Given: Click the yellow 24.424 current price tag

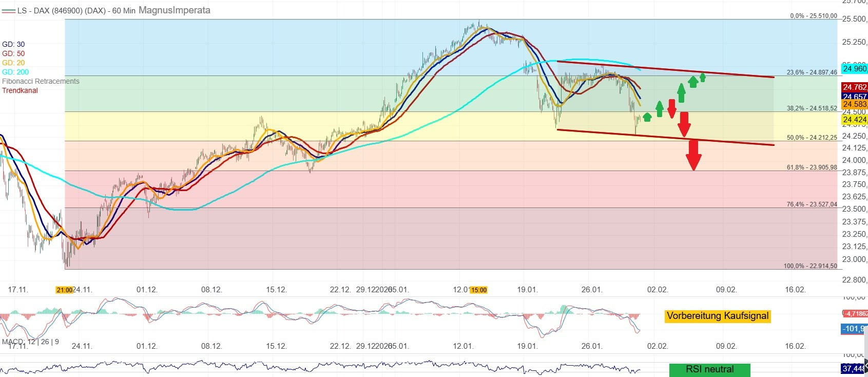Looking at the screenshot, I should pyautogui.click(x=854, y=120).
